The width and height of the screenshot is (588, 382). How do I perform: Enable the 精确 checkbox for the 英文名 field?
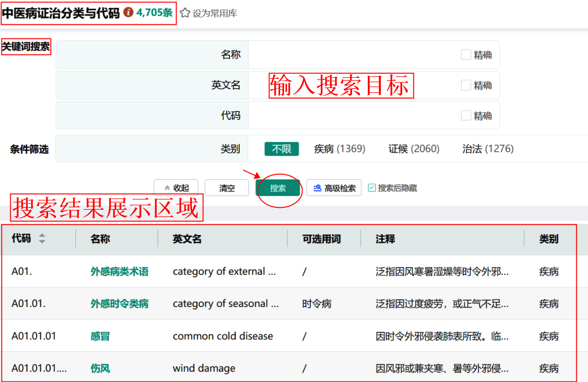tap(466, 85)
